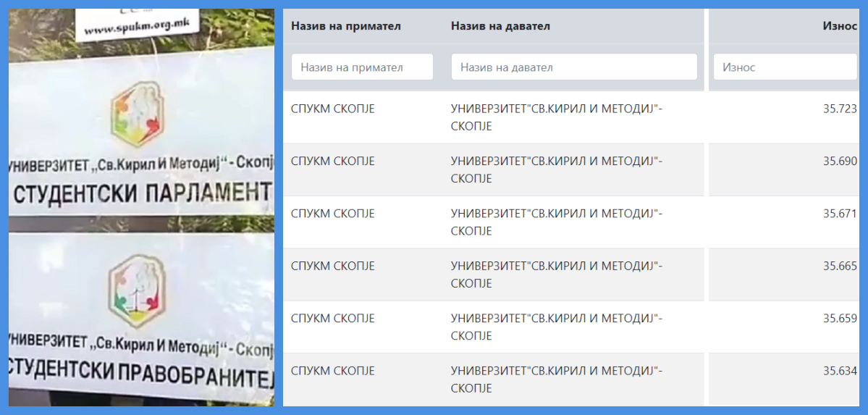The height and width of the screenshot is (415, 868).
Task: Sort by 'Назив на примател' column header
Action: pyautogui.click(x=346, y=26)
